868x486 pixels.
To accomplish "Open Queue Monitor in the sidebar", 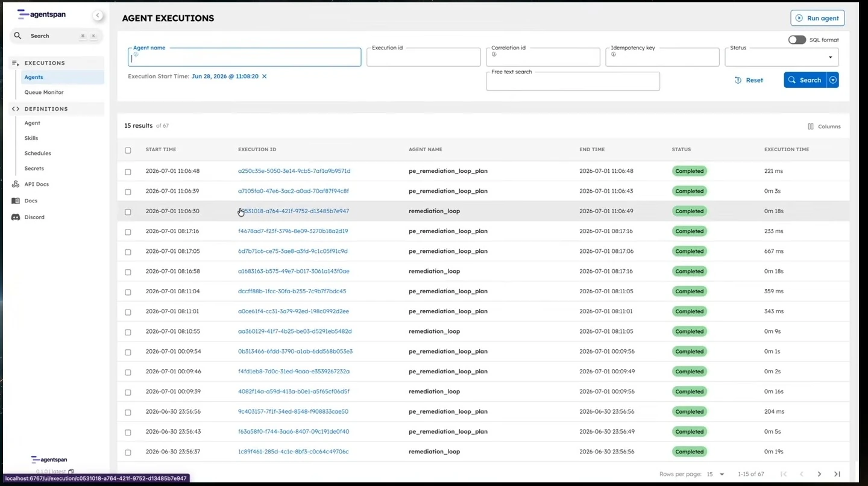I will click(x=44, y=92).
